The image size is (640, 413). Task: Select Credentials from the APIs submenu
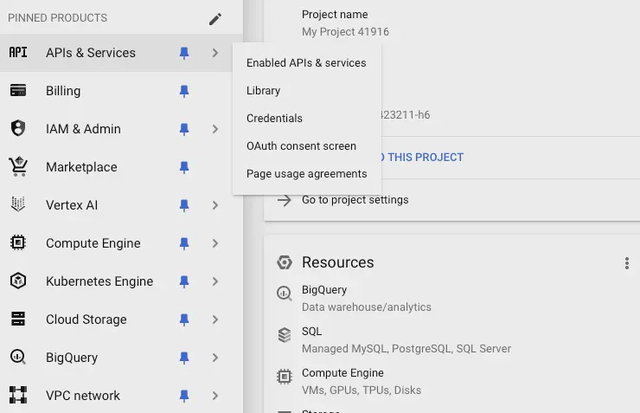pos(307,118)
